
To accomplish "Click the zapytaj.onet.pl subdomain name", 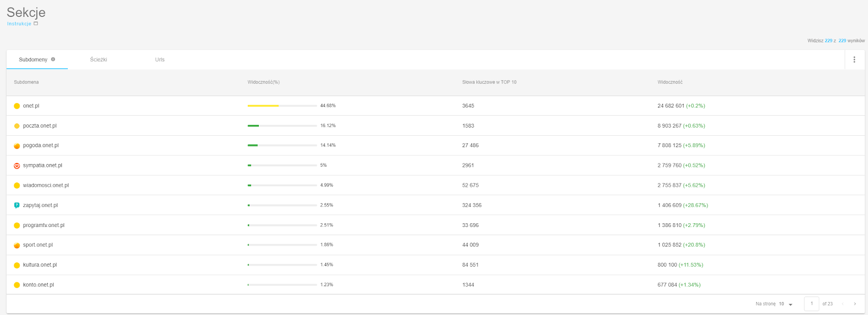I will [40, 205].
